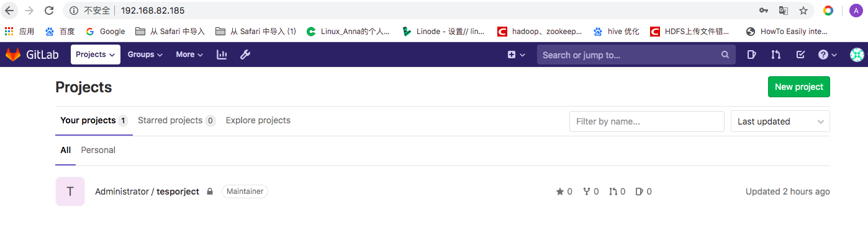Open the Last updated sort dropdown
868x246 pixels.
780,121
